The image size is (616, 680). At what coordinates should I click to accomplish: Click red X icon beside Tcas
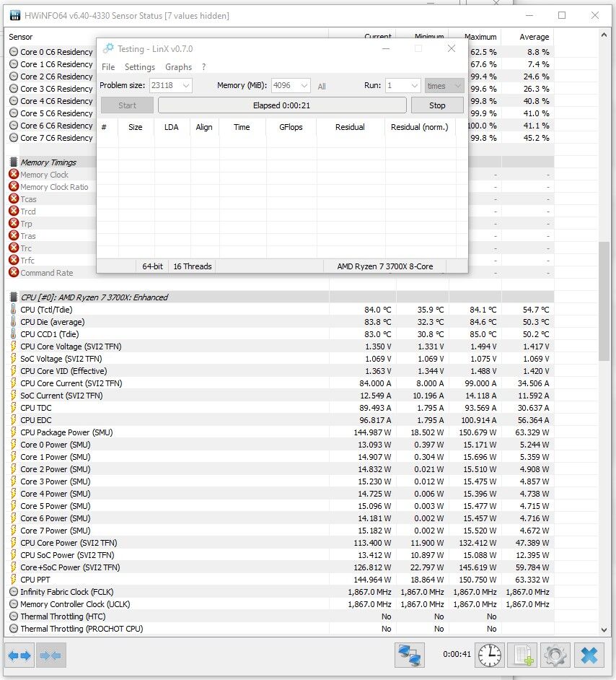click(x=14, y=199)
